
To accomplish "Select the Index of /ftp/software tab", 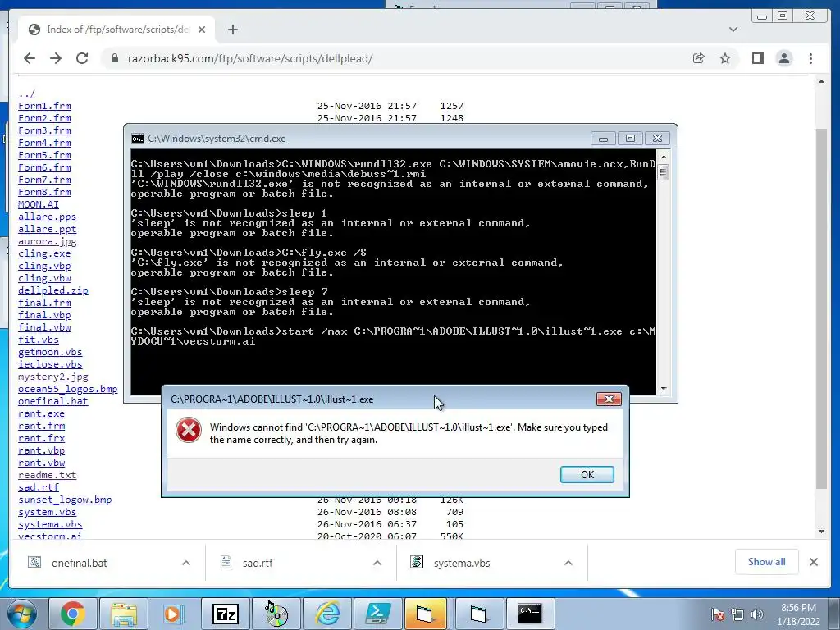I will click(116, 30).
